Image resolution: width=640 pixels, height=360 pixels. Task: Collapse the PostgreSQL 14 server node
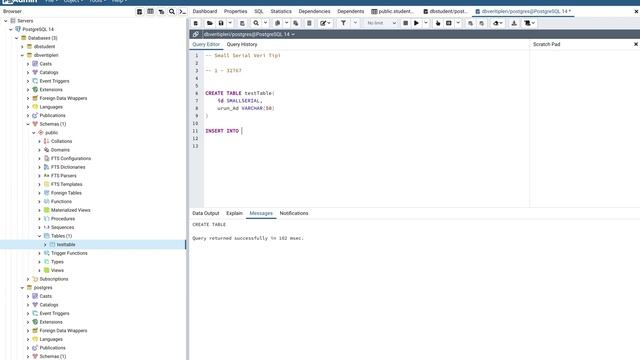11,29
